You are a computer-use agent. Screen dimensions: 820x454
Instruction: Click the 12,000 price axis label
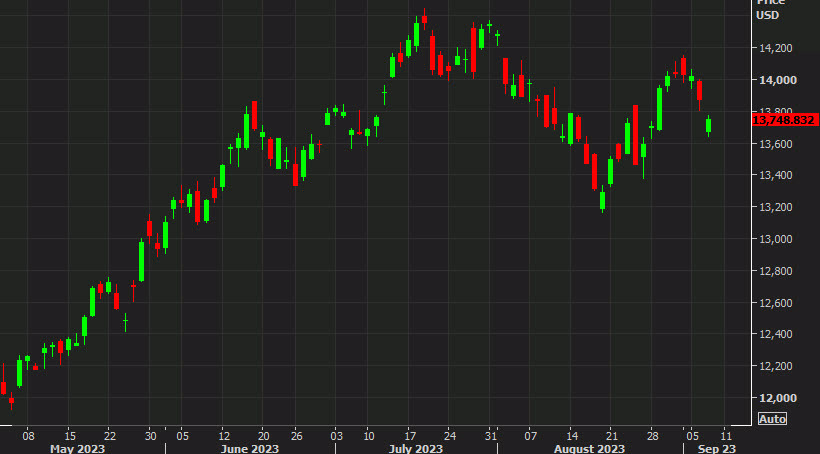[x=776, y=398]
